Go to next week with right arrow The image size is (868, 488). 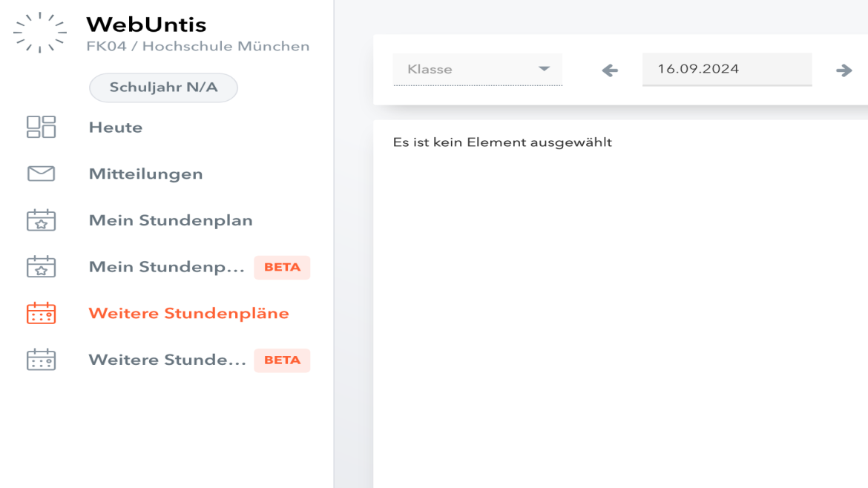pyautogui.click(x=844, y=70)
